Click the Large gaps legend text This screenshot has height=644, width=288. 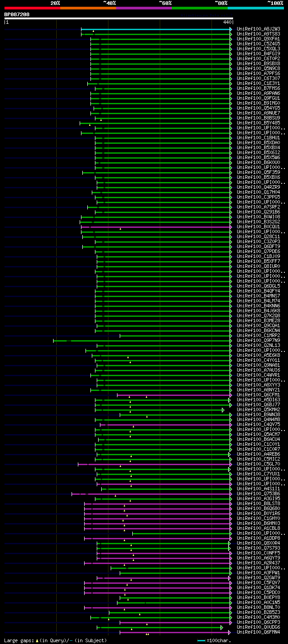point(55,640)
